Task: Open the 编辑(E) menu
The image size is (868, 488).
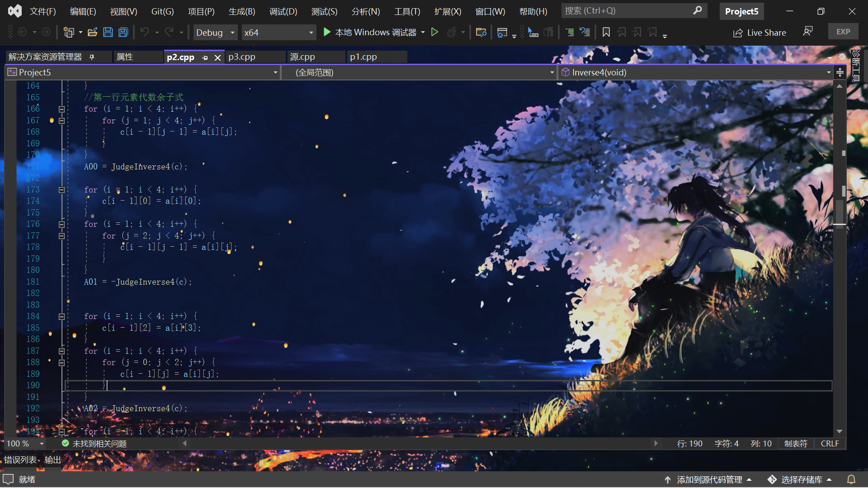Action: point(83,11)
